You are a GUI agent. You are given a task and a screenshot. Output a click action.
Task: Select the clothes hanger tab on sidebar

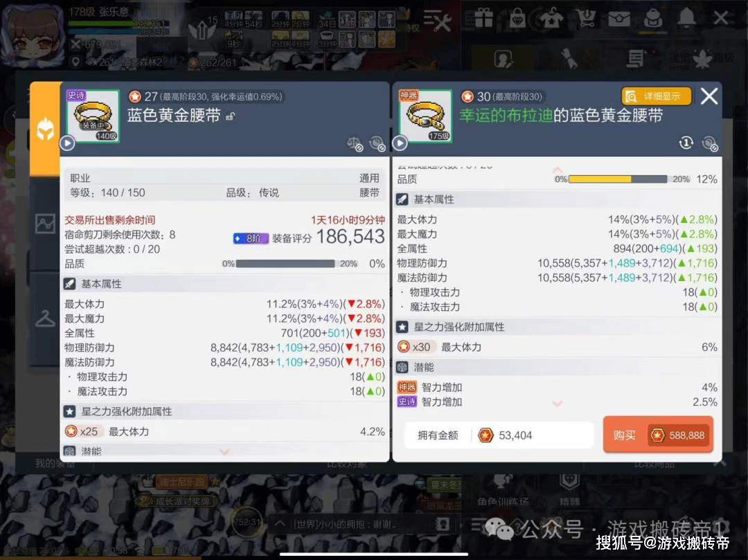45,318
